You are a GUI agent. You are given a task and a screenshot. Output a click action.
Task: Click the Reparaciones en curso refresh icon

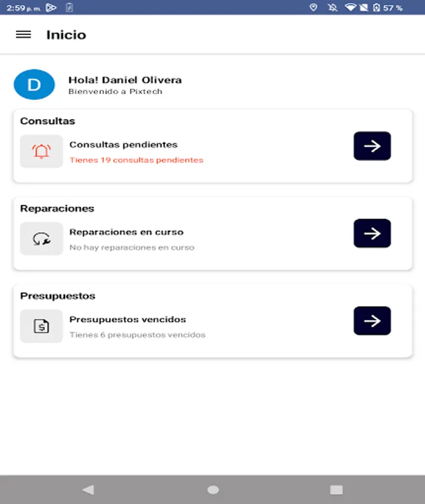click(41, 239)
